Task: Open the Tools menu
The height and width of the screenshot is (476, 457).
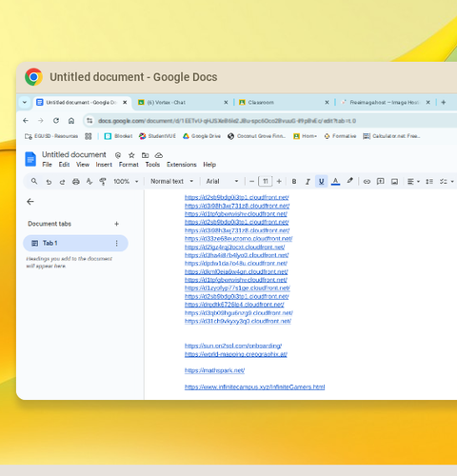Action: (x=152, y=165)
